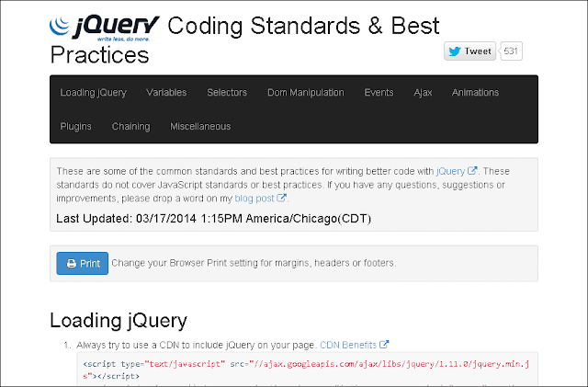Click the script tag code snippet
The image size is (588, 387).
pyautogui.click(x=307, y=370)
